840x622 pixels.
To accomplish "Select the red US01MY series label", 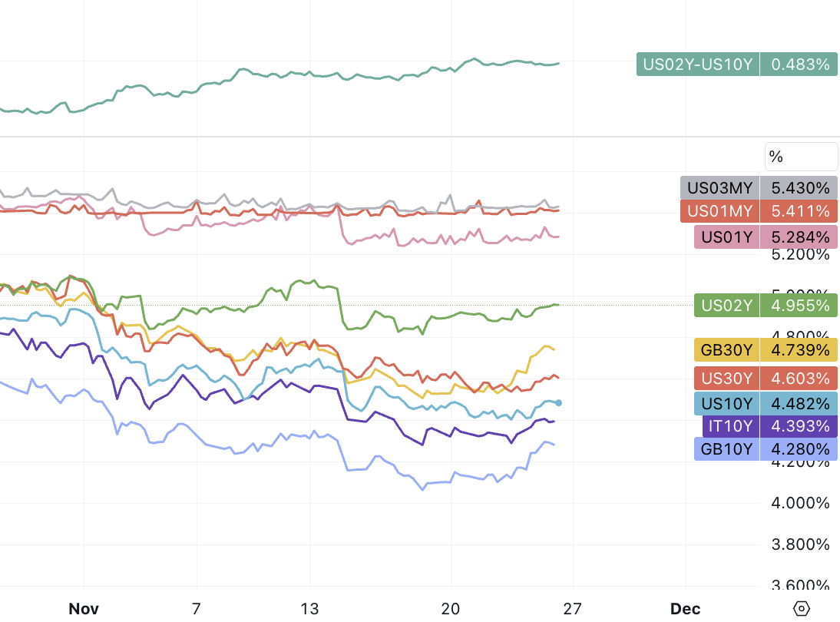I will pos(719,211).
